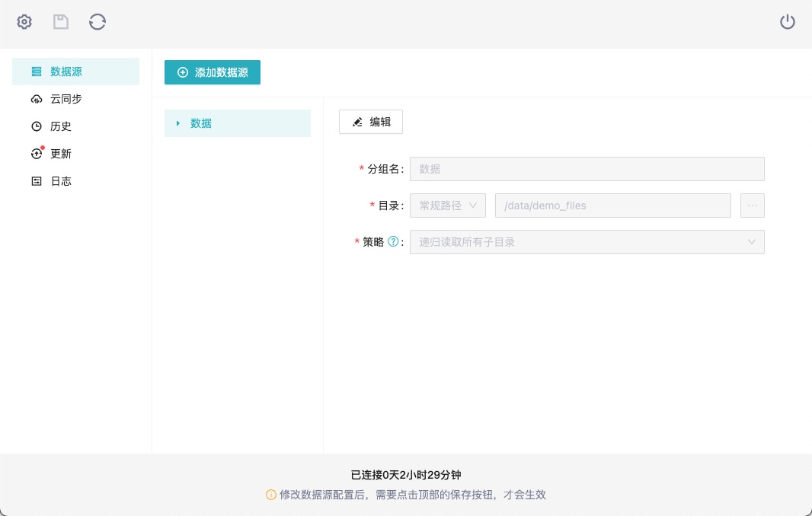Click the 目录 label
This screenshot has width=812, height=516.
coord(389,205)
